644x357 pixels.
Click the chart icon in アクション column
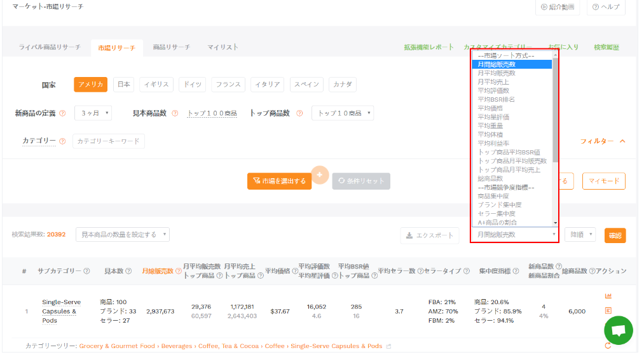pos(608,296)
